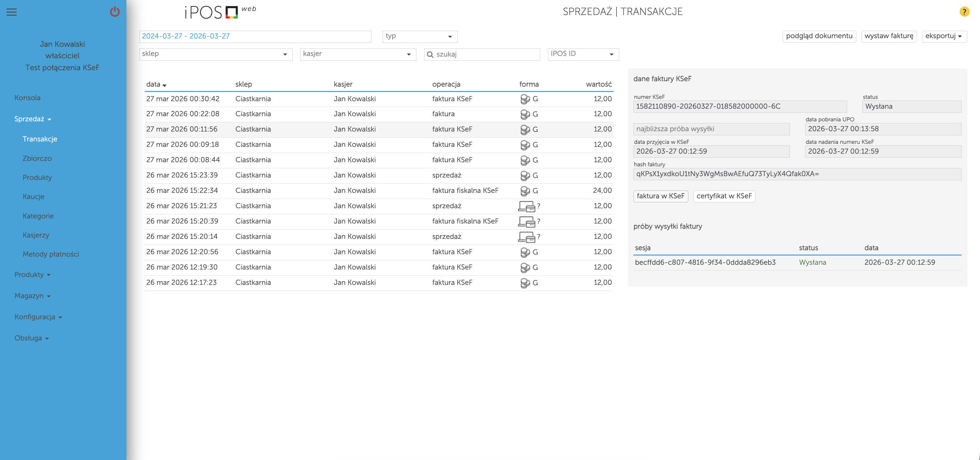The height and width of the screenshot is (460, 980).
Task: Click card payment icon on 15:21:23 row
Action: coord(526,206)
